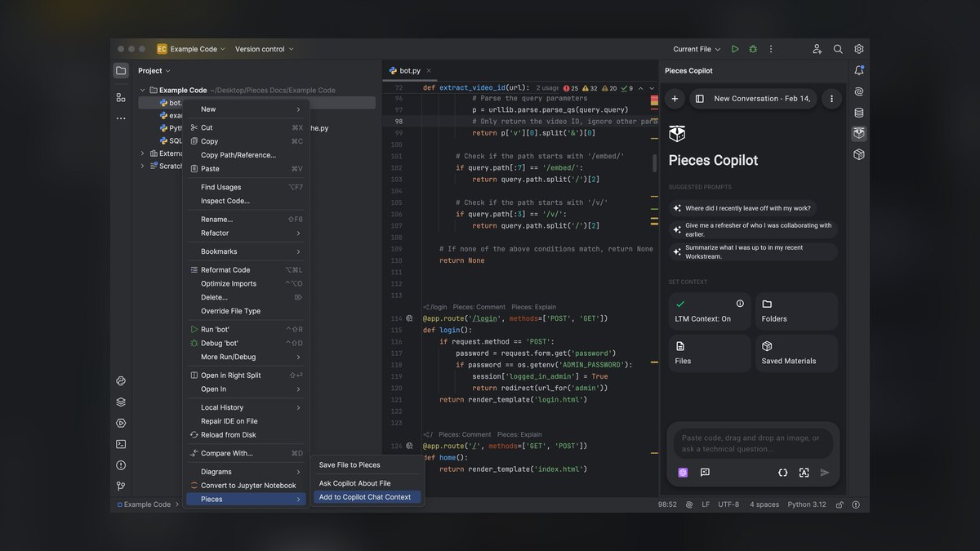Viewport: 980px width, 551px height.
Task: Open the Notifications bell icon
Action: tap(859, 71)
